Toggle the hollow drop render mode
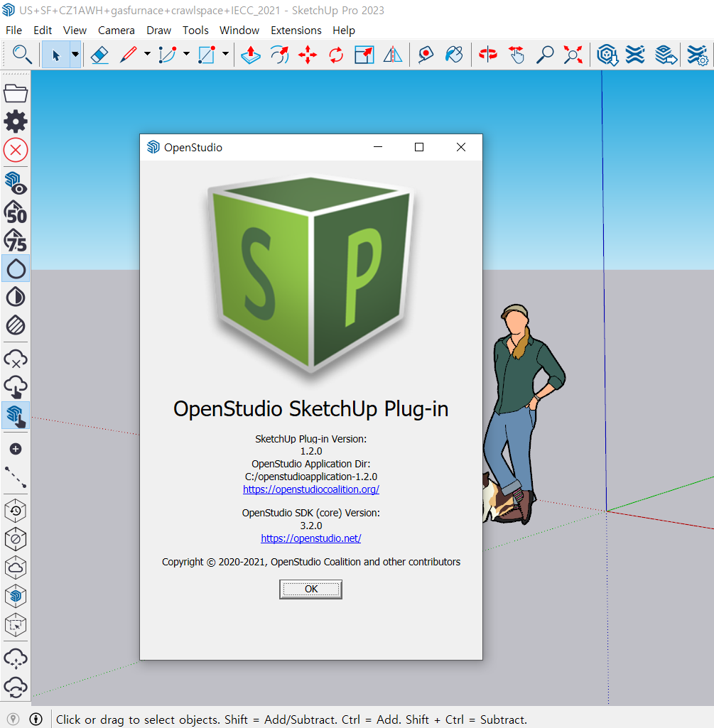Image resolution: width=714 pixels, height=728 pixels. (16, 268)
